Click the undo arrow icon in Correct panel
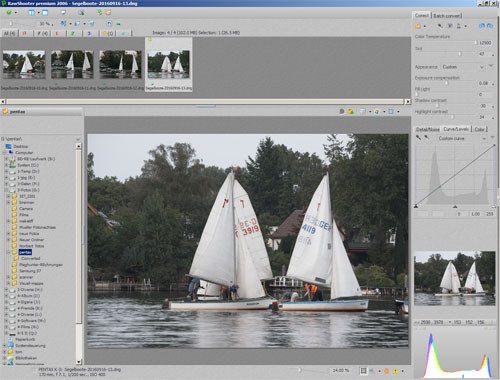The width and height of the screenshot is (500, 380). [482, 26]
